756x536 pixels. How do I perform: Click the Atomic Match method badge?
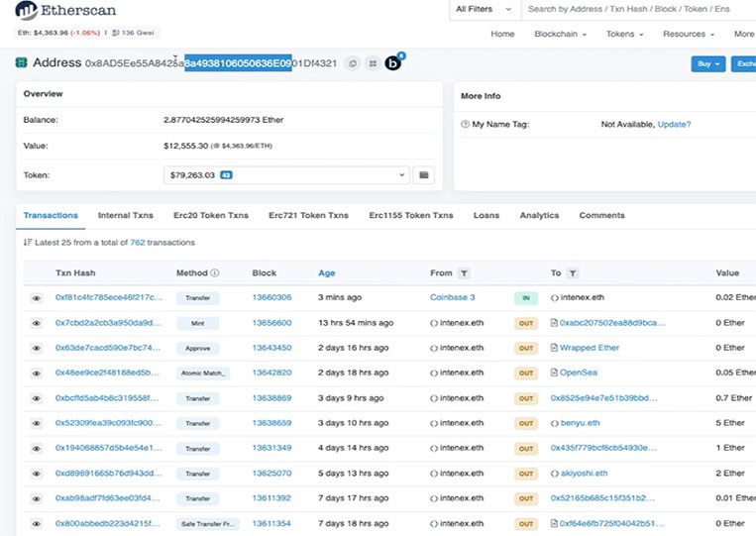pos(202,374)
